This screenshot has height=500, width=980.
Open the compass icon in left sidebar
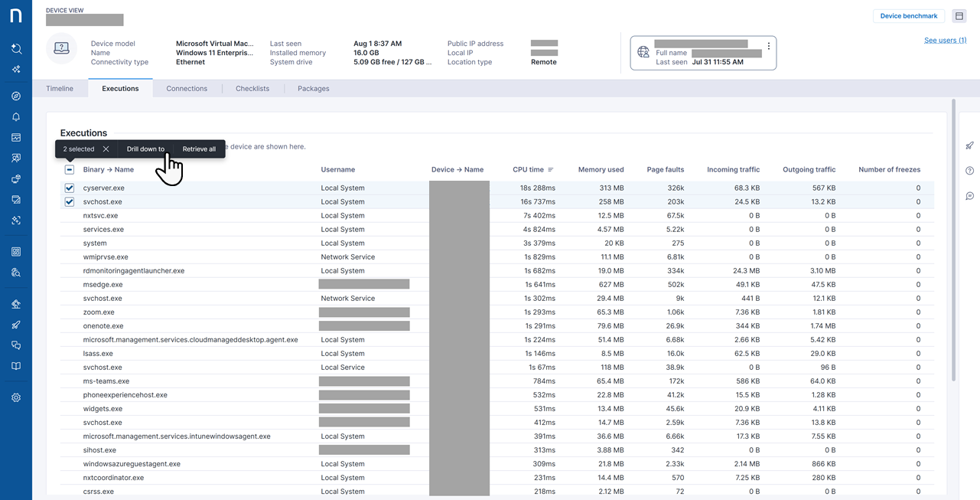16,96
